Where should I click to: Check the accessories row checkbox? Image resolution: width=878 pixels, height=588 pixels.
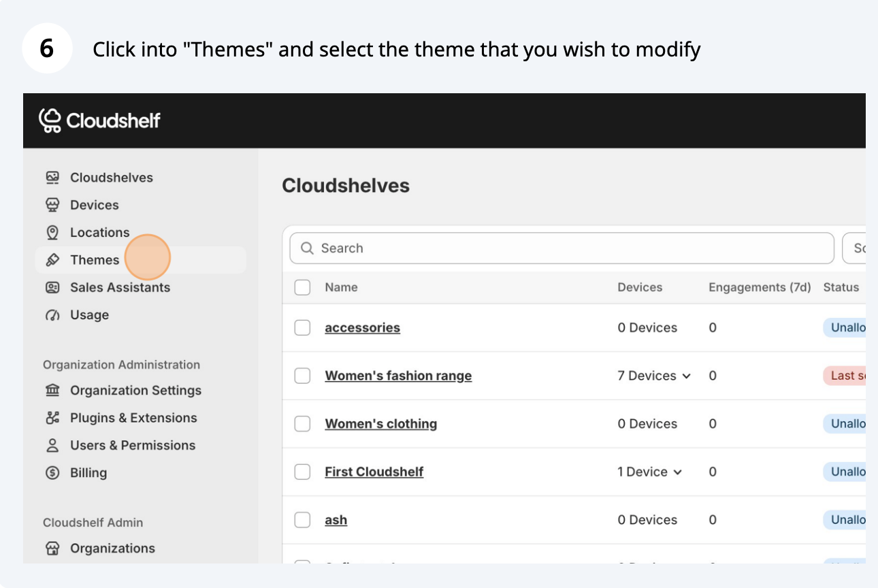click(x=302, y=328)
